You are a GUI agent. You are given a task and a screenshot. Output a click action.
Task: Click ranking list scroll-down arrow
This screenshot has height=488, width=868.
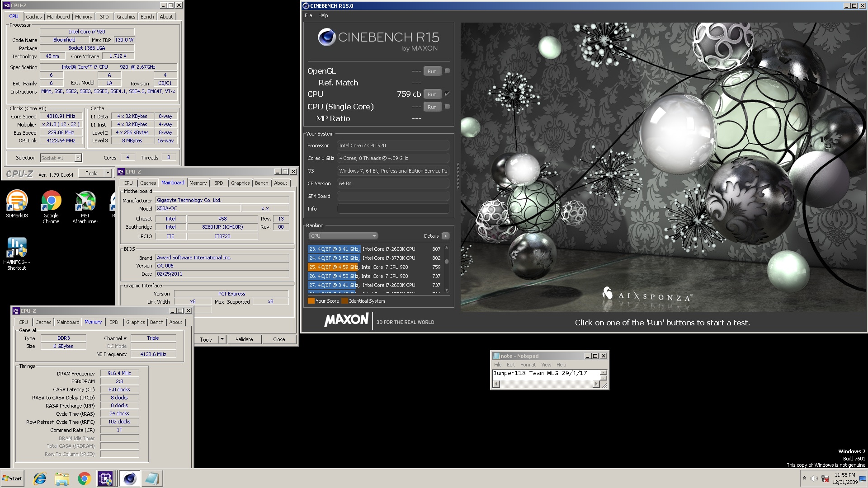tap(447, 290)
